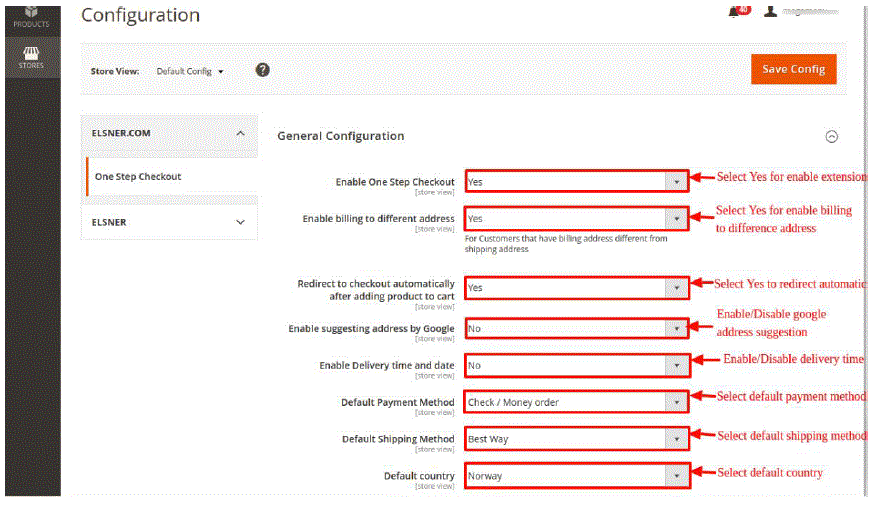Click the Configuration page title
The image size is (879, 516).
click(x=140, y=15)
